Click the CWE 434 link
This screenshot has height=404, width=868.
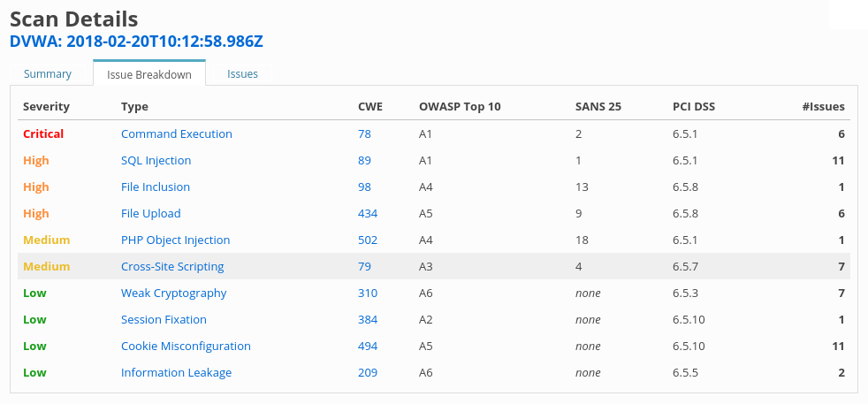[x=368, y=214]
